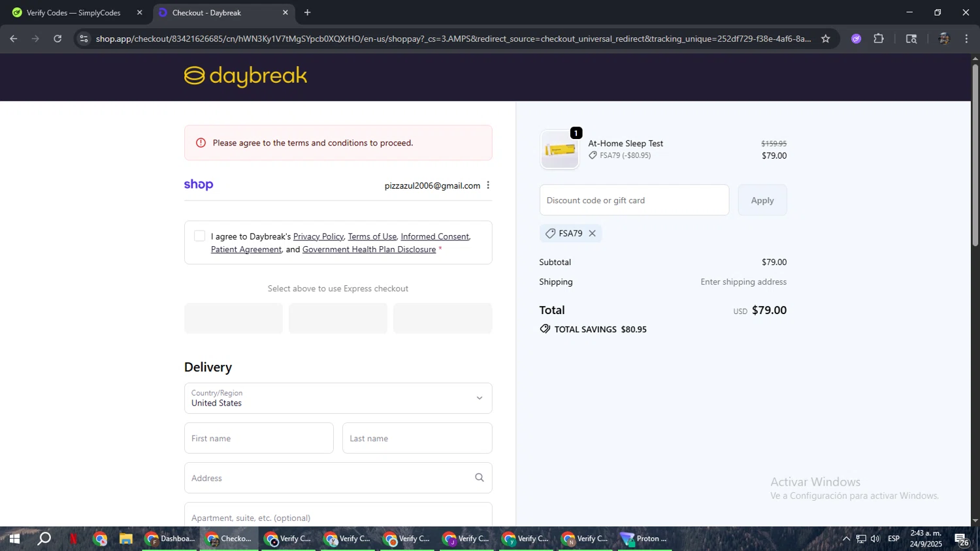Switch to the Dashboa... Chrome taskbar window
This screenshot has height=551, width=980.
[x=170, y=539]
